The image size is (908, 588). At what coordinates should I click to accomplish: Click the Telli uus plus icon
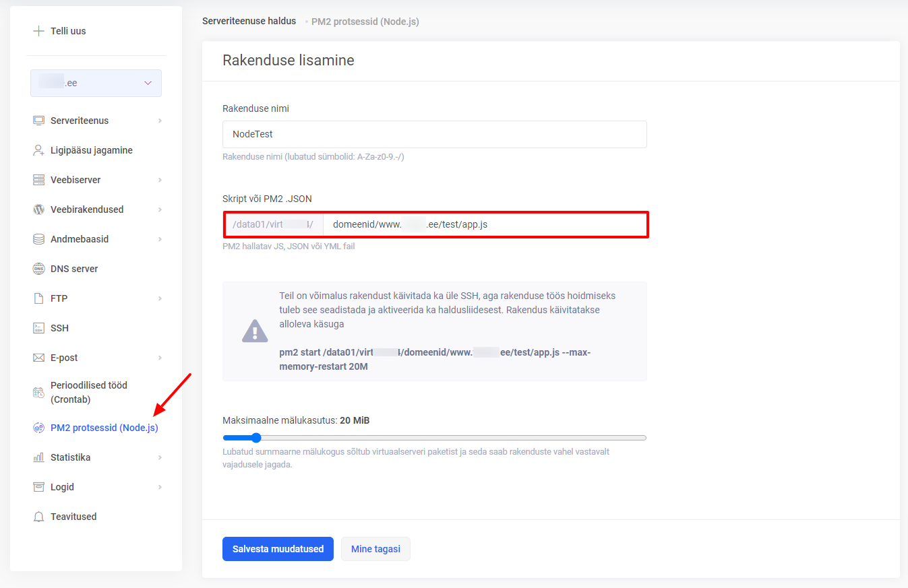pos(38,31)
